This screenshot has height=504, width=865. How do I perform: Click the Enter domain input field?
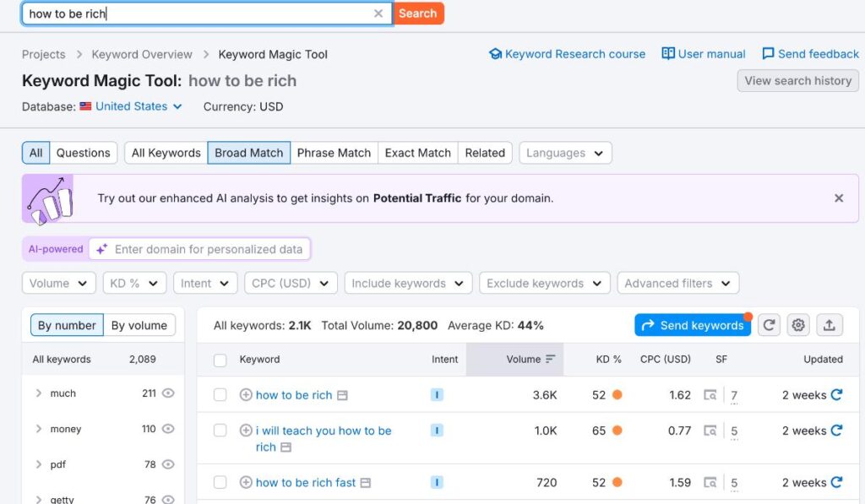200,249
